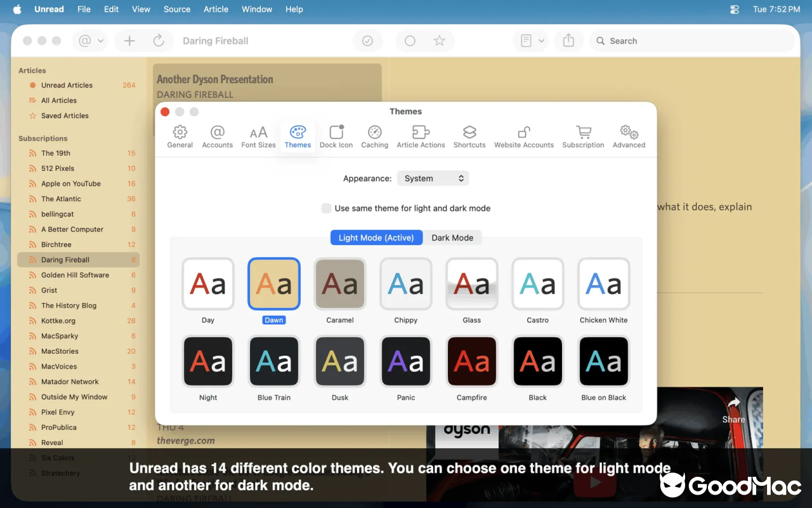The image size is (812, 508).
Task: Select Saved Articles in sidebar
Action: coord(78,116)
